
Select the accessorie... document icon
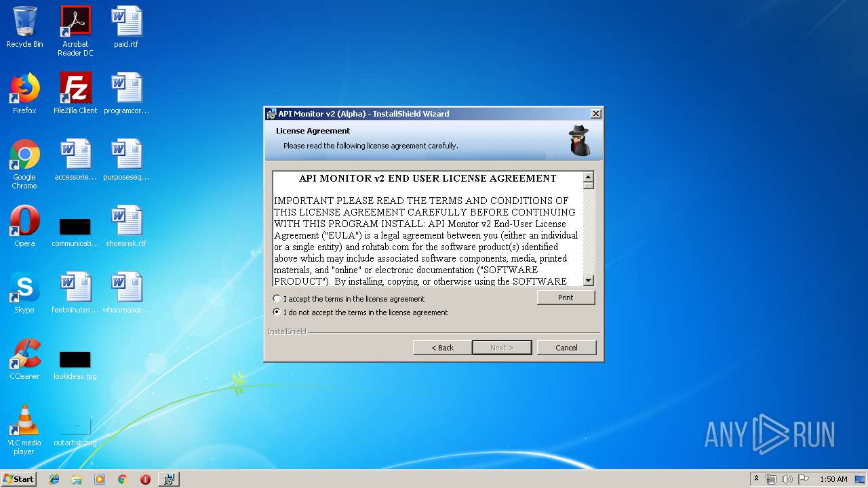pos(75,160)
